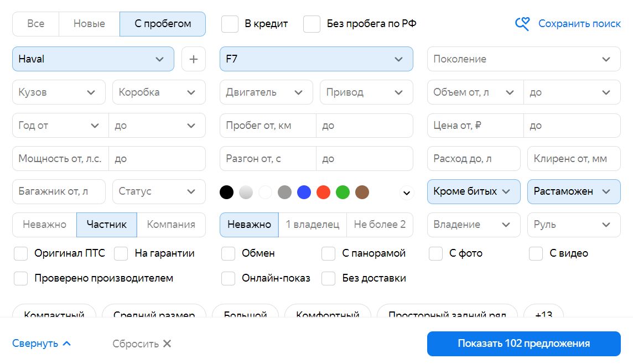Expand the color list chevron
Screen dimensions: 633x364
[407, 193]
